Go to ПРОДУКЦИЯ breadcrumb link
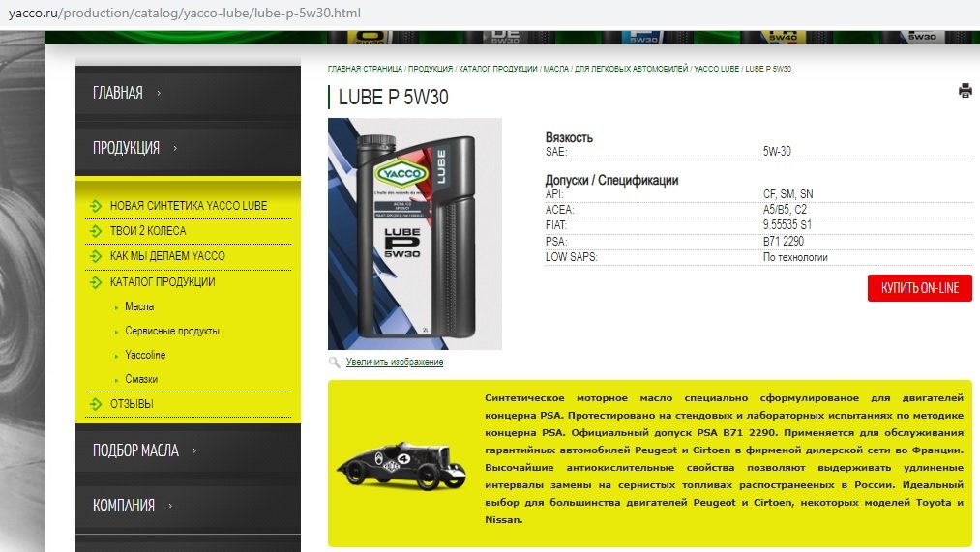 430,69
